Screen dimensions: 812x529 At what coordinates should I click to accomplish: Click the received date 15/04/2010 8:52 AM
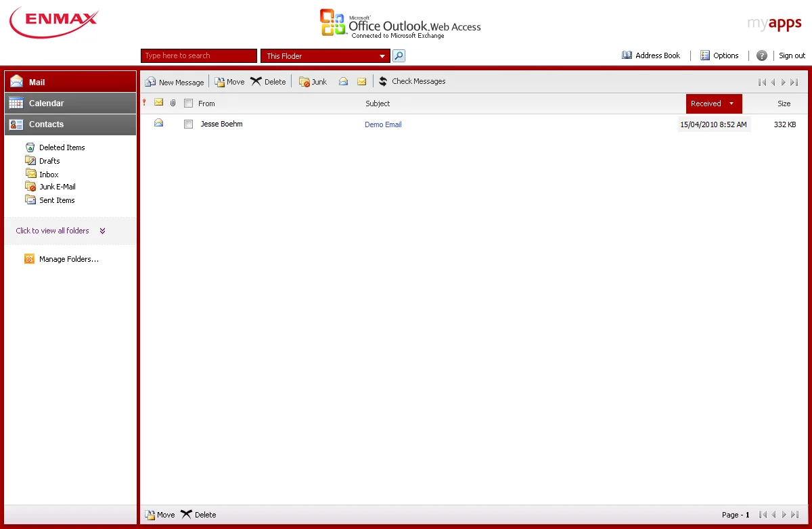click(x=714, y=124)
